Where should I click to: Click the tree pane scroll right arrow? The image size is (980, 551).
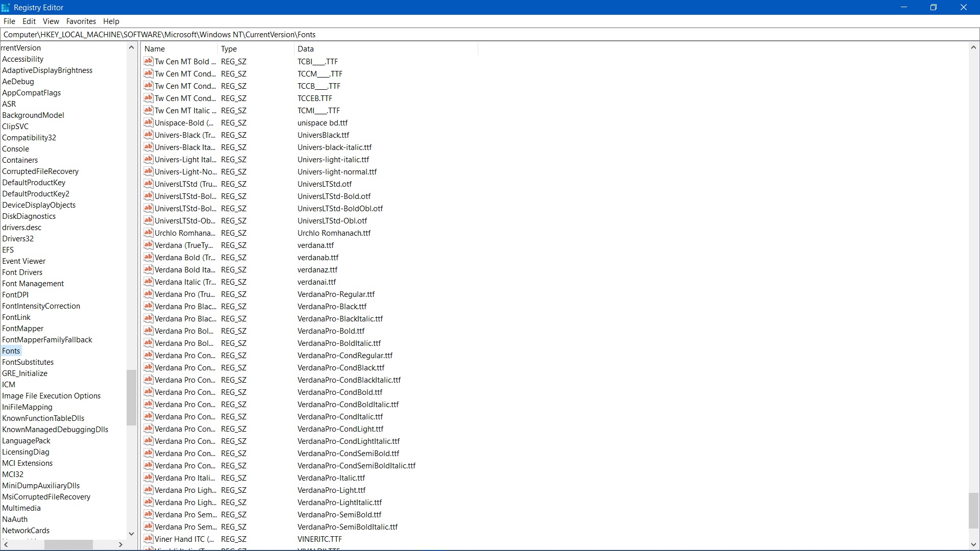pyautogui.click(x=120, y=545)
